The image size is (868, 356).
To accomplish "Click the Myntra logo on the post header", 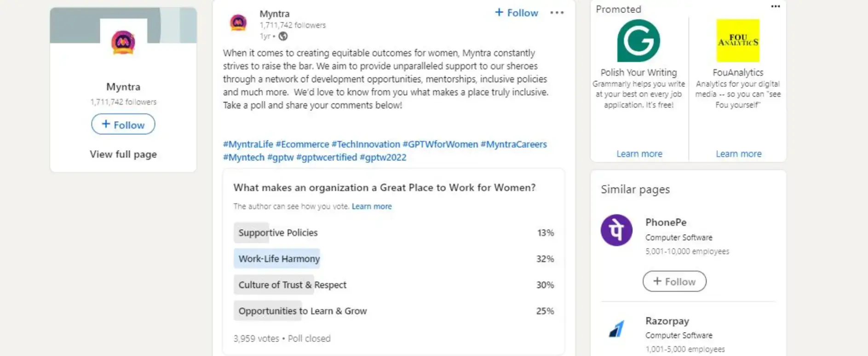I will click(x=238, y=22).
